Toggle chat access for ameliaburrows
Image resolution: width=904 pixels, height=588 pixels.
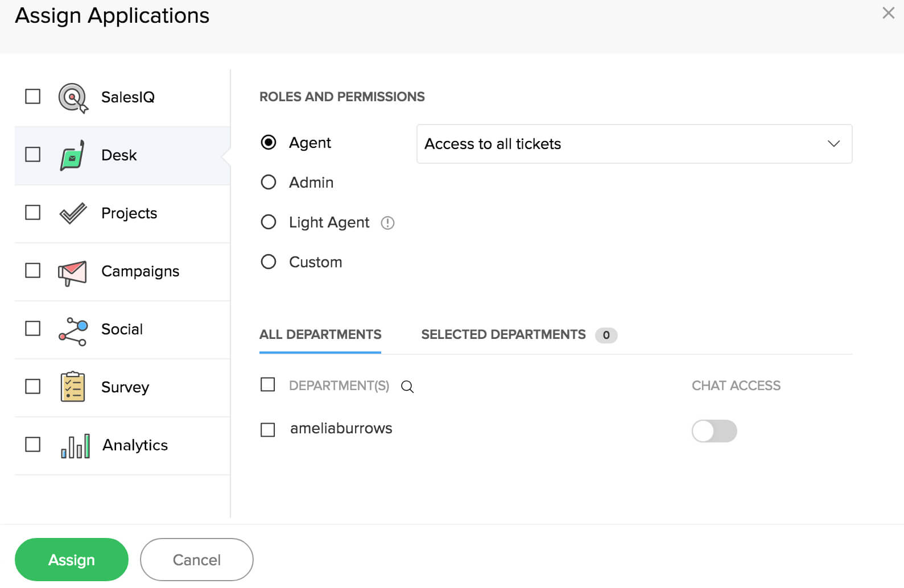[x=714, y=431]
